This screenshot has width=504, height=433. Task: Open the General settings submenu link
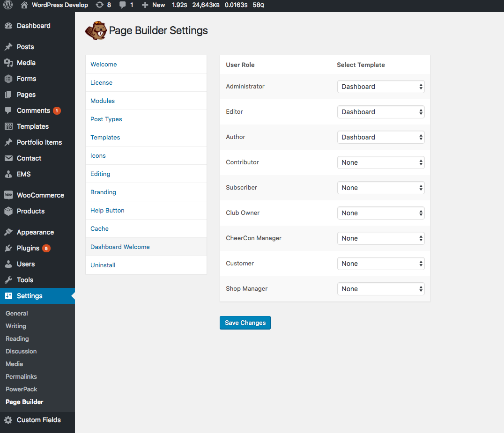pos(17,313)
